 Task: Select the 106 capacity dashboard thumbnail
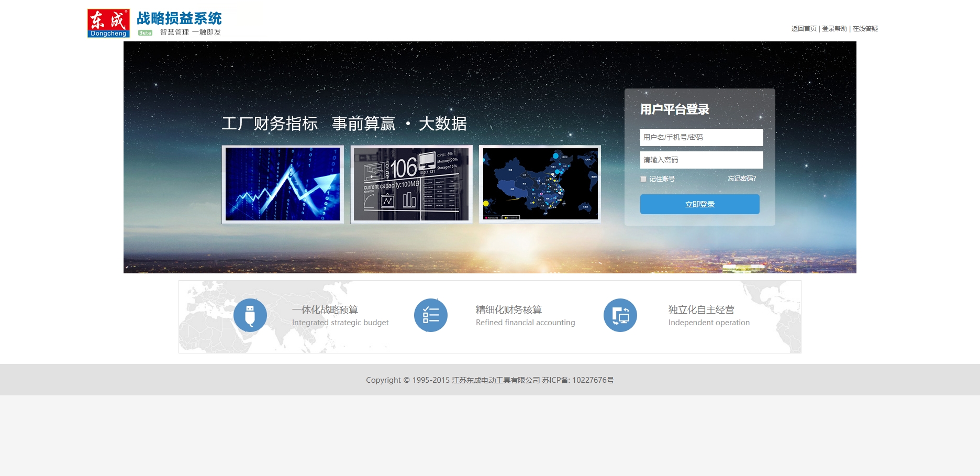(x=411, y=184)
